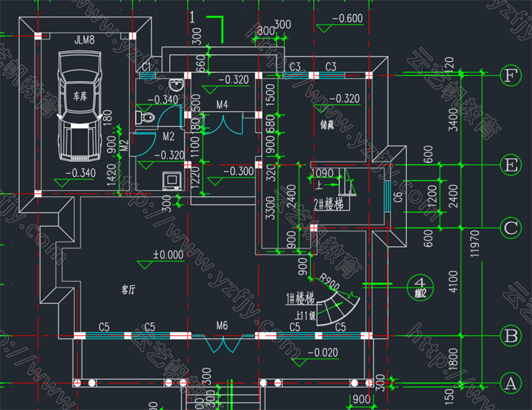The width and height of the screenshot is (532, 410).
Task: Select the 储藏 room label
Action: [x=327, y=125]
